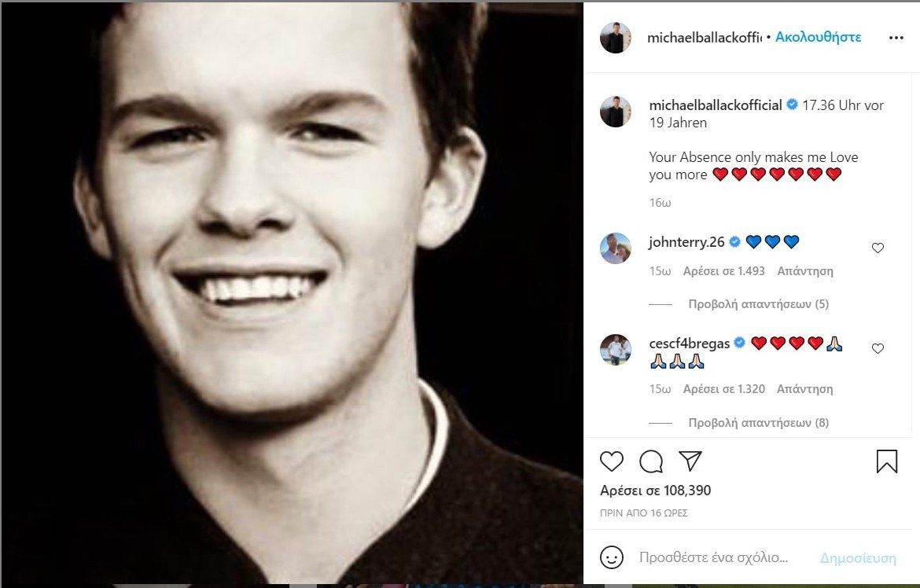
Task: View the 108,390 likes list
Action: tap(655, 491)
